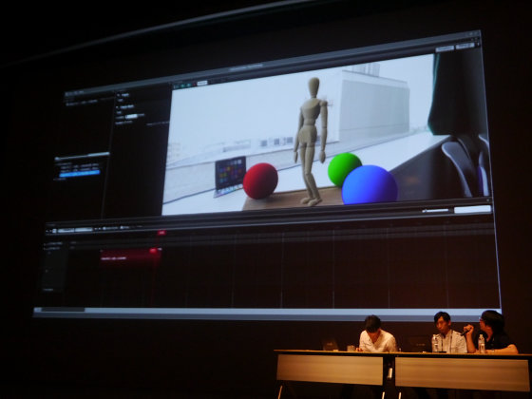Collapse the first section in the properties panel
The height and width of the screenshot is (399, 532).
119,95
